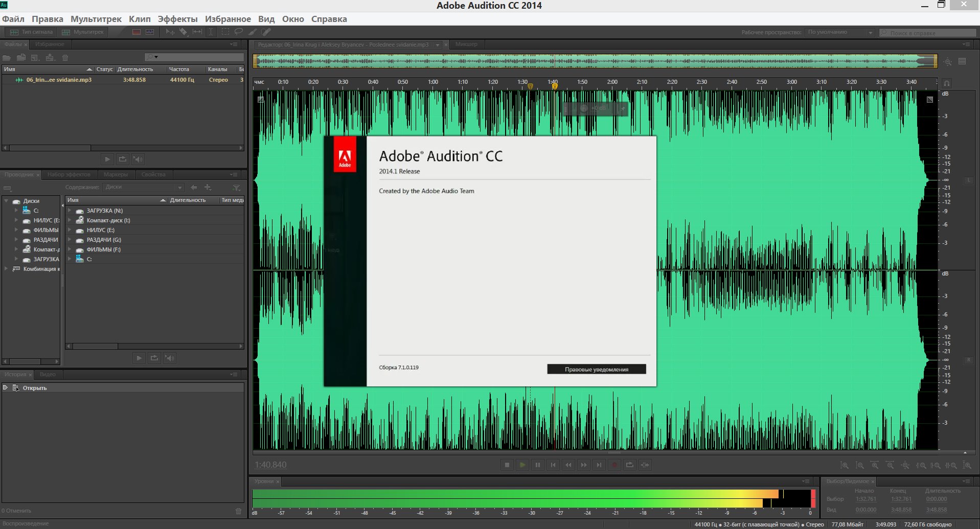Toggle loop playback in transport bar

[630, 465]
